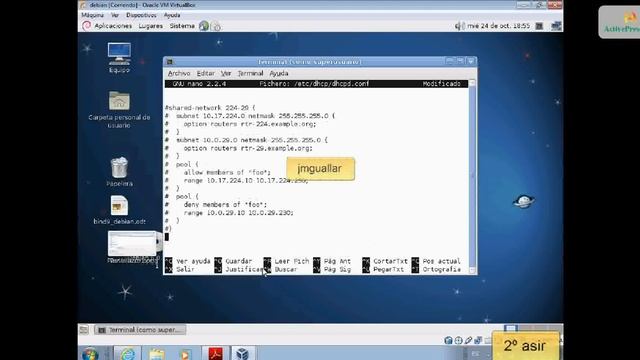Click the volume speaker icon in top panel
The image size is (640, 360).
[460, 26]
